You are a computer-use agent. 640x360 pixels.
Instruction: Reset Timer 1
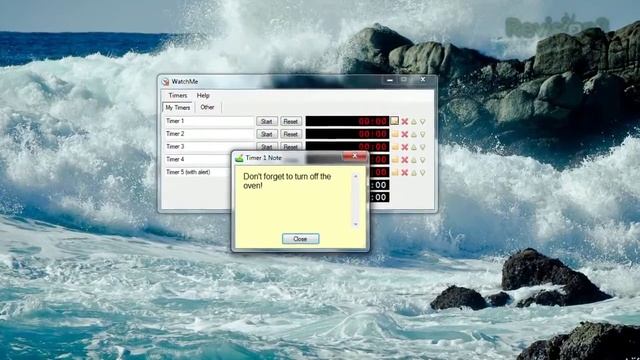click(291, 121)
